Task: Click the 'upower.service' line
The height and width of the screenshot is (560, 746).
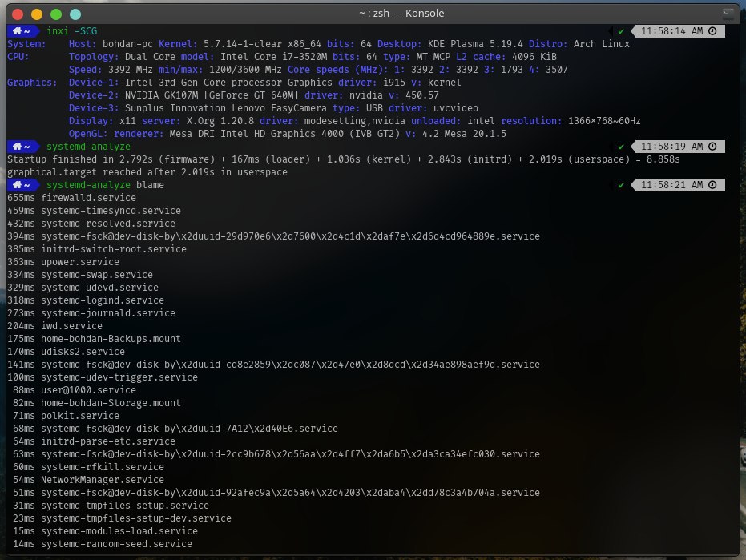Action: (x=63, y=262)
